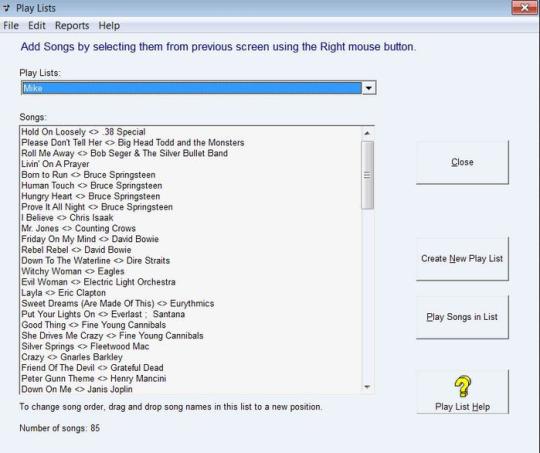Image resolution: width=540 pixels, height=453 pixels.
Task: Select Prove It All Night row
Action: [191, 207]
